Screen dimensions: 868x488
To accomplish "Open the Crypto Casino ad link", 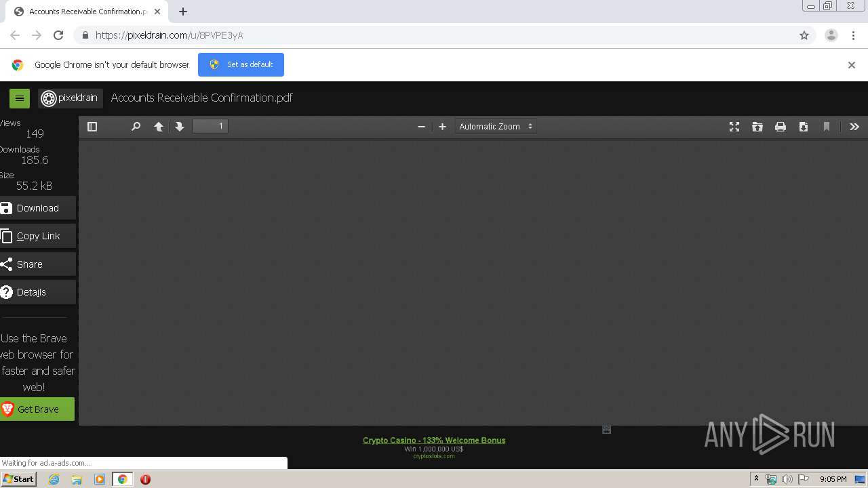I will point(434,440).
